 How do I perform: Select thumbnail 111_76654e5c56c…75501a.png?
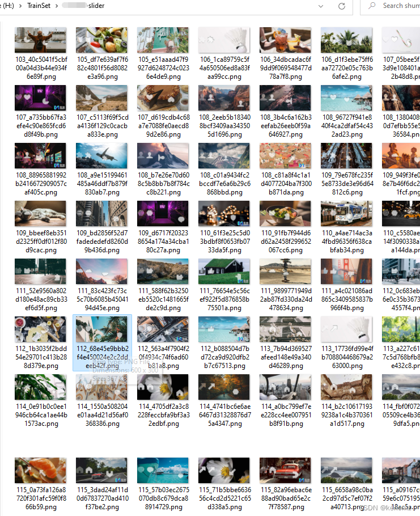point(224,272)
